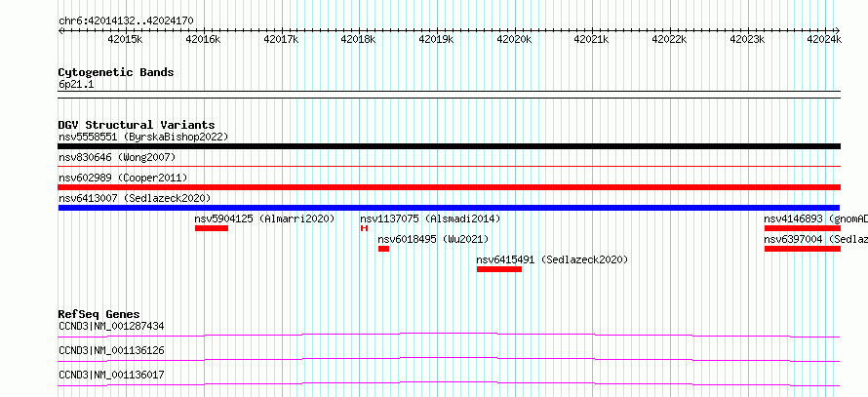Open the nsv5558551 (ByrskaBishop2022) label
868x397 pixels.
click(143, 137)
